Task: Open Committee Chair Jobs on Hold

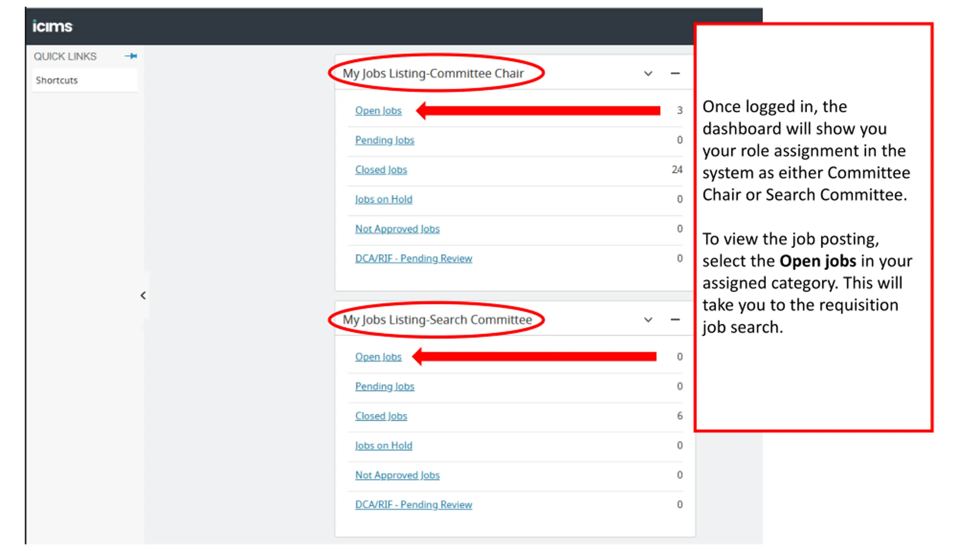Action: pyautogui.click(x=383, y=199)
